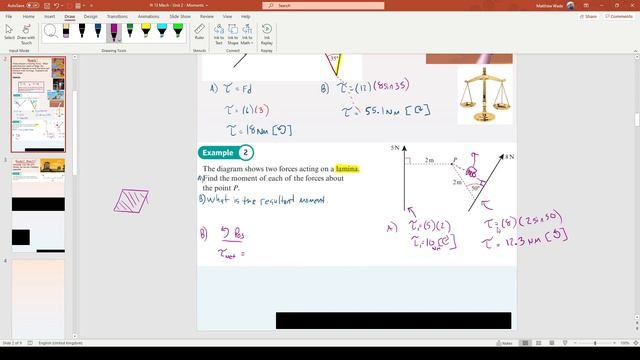This screenshot has height=360, width=640.
Task: Open document title dropdown
Action: 207,6
